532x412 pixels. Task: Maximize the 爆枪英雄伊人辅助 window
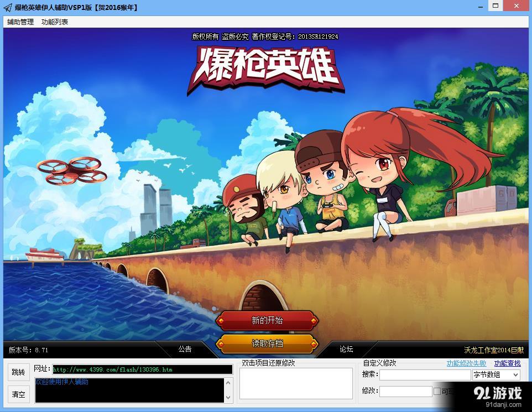click(x=496, y=6)
